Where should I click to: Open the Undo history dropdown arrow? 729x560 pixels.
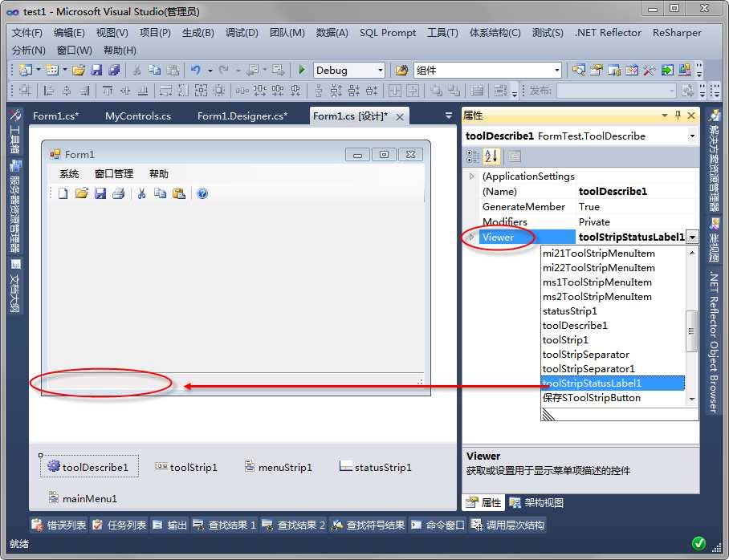tap(210, 70)
